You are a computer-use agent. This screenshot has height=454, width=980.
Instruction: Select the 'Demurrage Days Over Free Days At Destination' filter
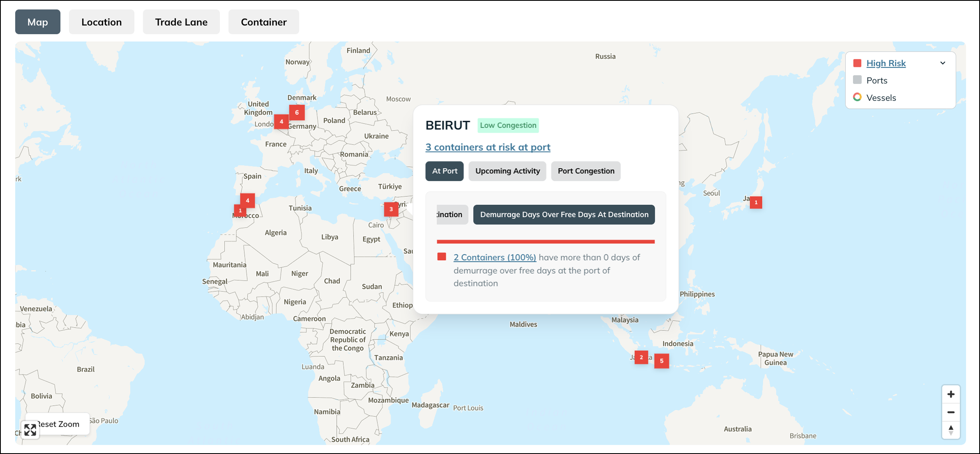tap(564, 214)
